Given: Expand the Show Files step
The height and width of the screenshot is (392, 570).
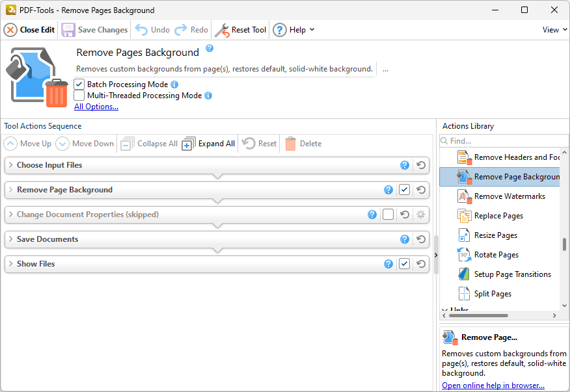Looking at the screenshot, I should (11, 264).
